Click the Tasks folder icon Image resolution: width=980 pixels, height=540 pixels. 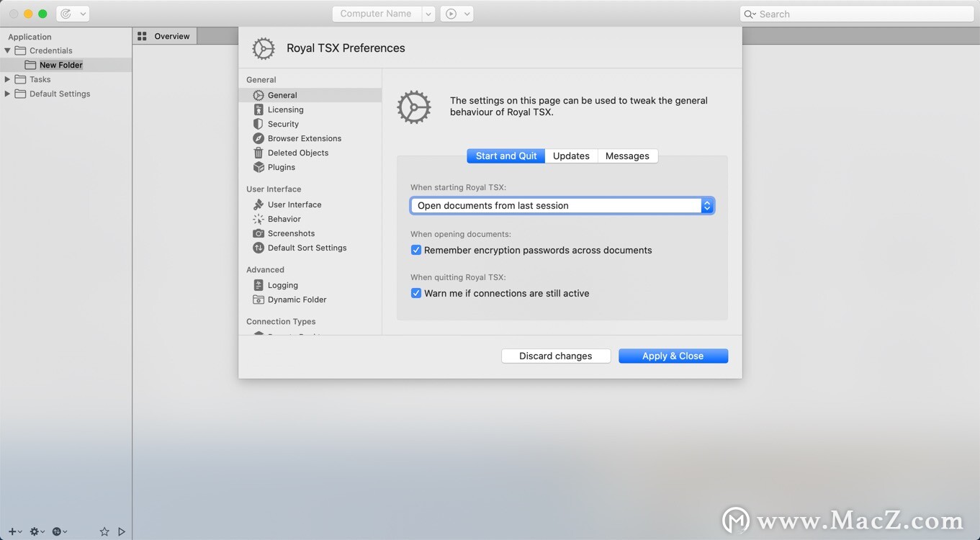[20, 79]
